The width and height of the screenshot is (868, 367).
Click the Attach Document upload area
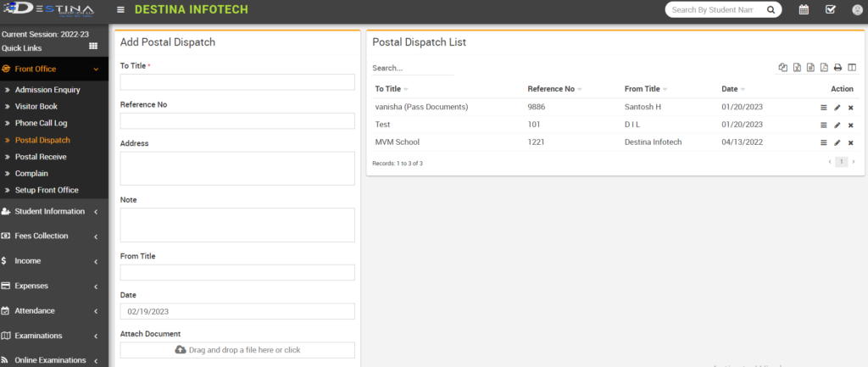[x=237, y=350]
